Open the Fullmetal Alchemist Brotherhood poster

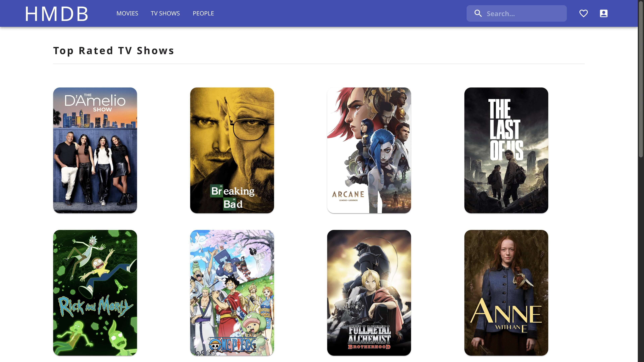(x=369, y=293)
